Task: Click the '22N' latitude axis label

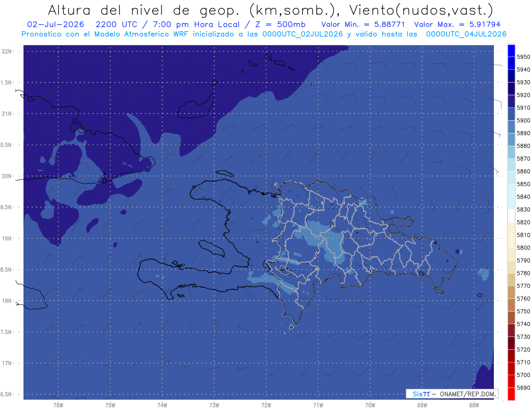Action: (x=7, y=51)
